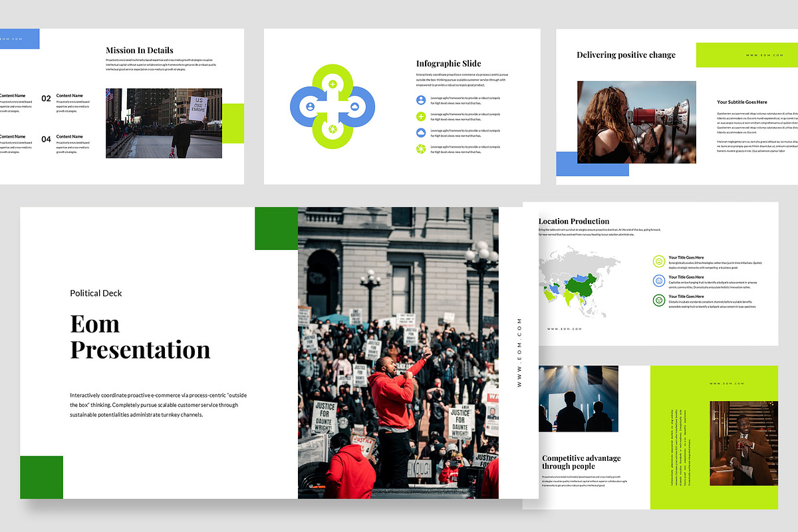Click the light green smiley icon on Location Production
This screenshot has width=798, height=532.
tap(658, 261)
